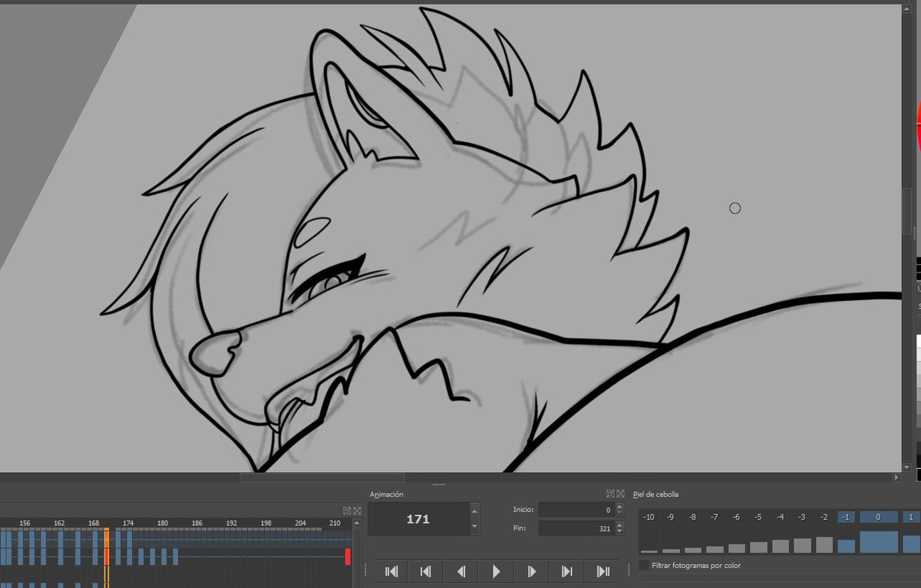Step back one frame

[461, 571]
